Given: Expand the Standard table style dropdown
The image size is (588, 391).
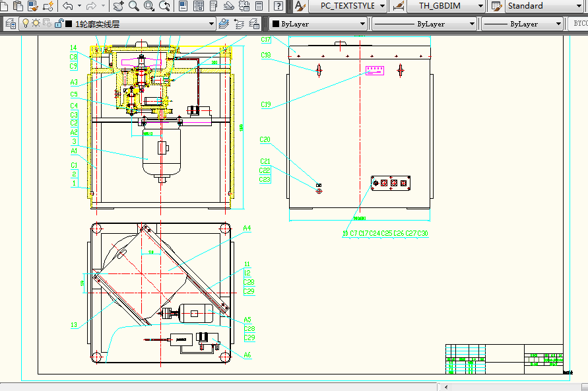Looking at the screenshot, I should (x=579, y=6).
